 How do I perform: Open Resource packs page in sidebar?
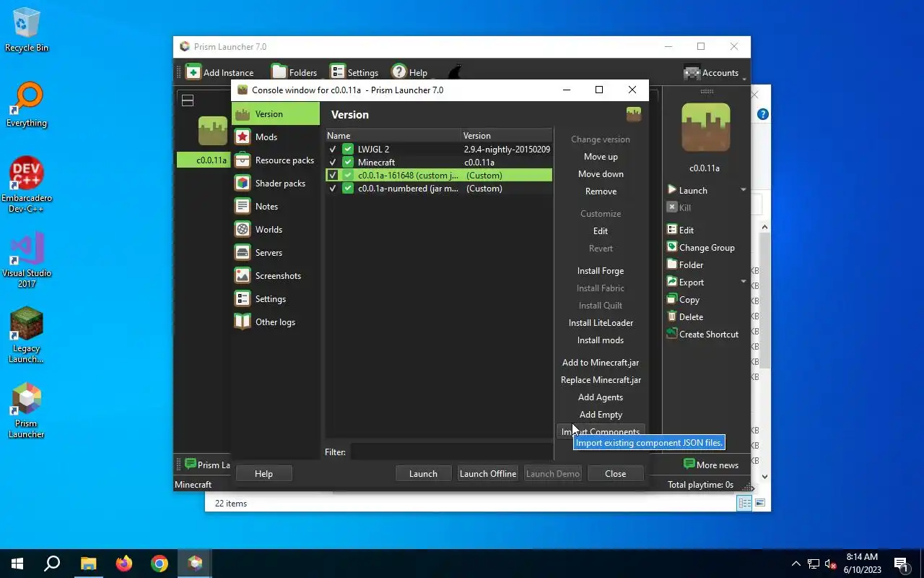(276, 160)
